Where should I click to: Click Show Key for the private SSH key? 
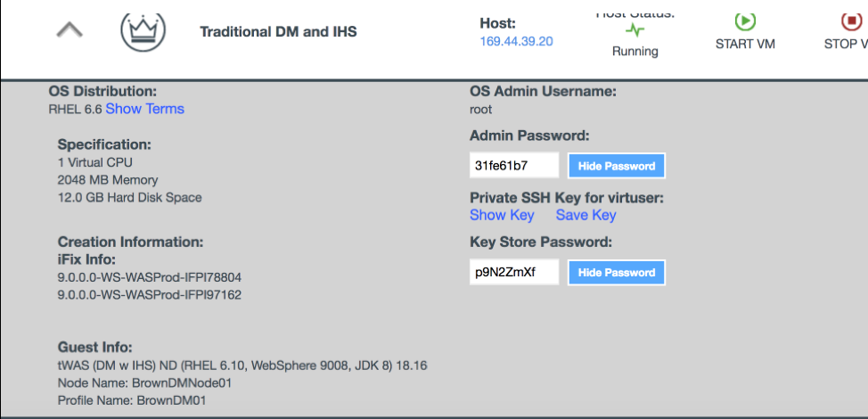pos(502,215)
